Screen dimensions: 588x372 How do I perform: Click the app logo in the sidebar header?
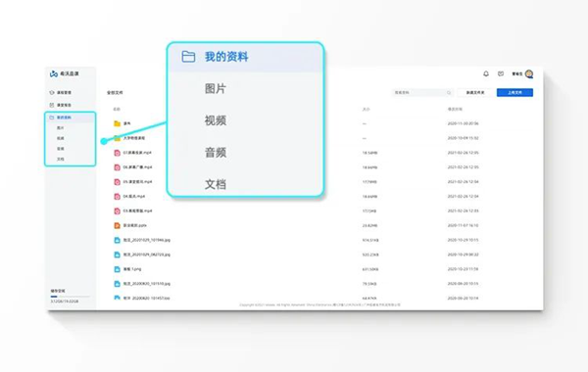tap(54, 73)
